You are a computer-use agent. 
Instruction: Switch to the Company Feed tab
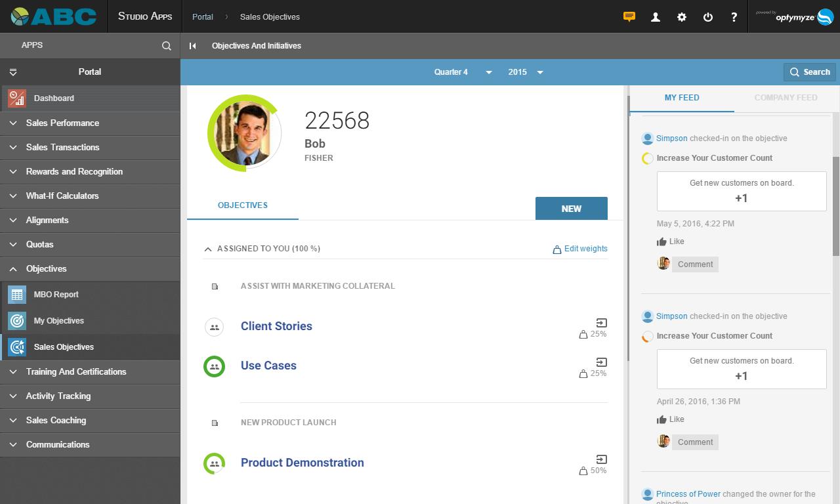(x=786, y=98)
